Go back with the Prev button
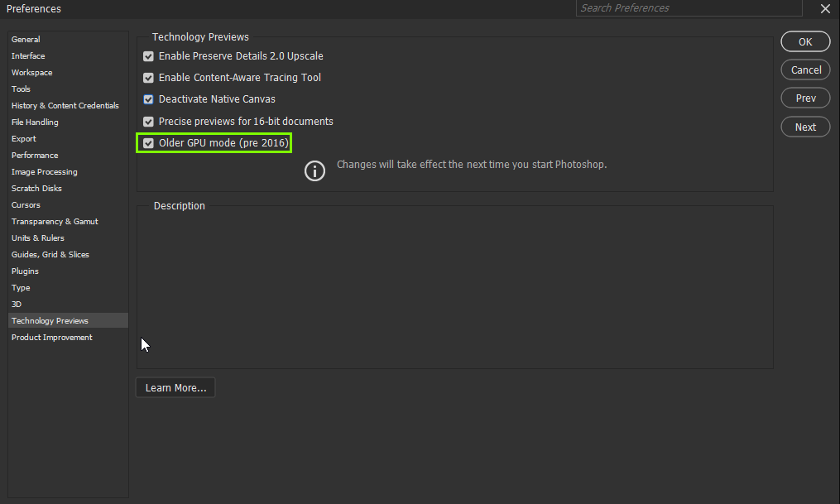 (804, 98)
